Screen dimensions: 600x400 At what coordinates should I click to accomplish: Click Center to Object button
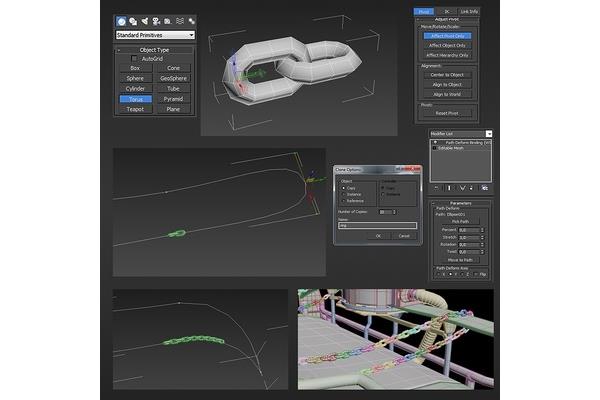tap(447, 75)
